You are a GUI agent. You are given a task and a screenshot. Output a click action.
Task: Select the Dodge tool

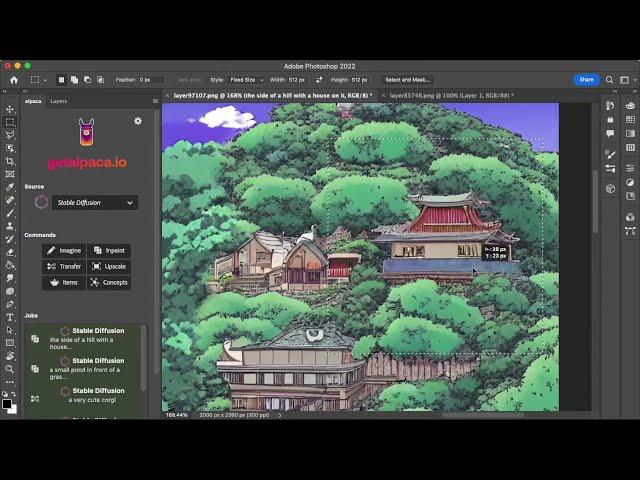[10, 291]
